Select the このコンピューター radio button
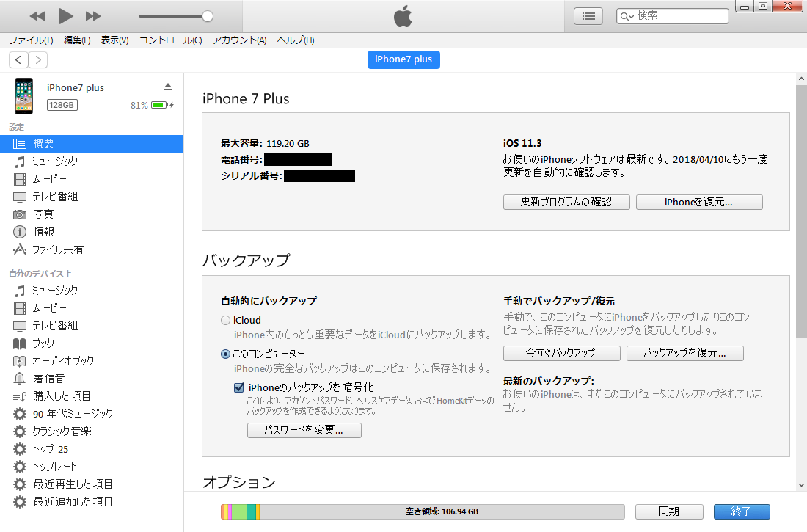Image resolution: width=807 pixels, height=532 pixels. (x=225, y=354)
